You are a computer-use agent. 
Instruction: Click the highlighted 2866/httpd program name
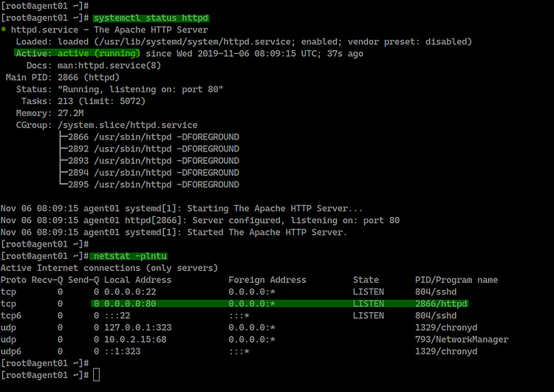coord(442,303)
